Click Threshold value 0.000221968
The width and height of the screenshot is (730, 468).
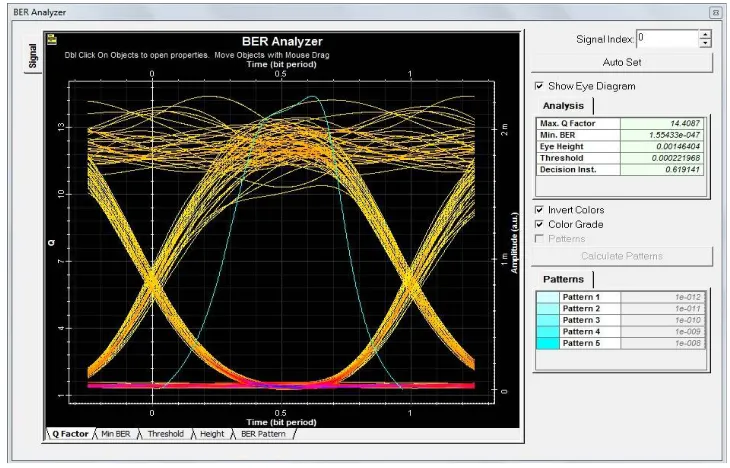tap(662, 158)
